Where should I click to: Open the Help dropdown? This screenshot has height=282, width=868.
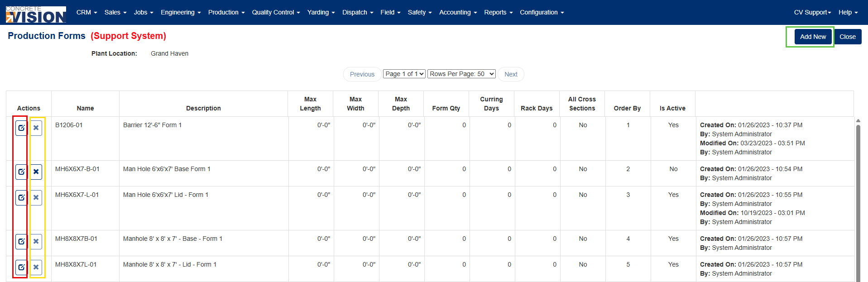point(848,12)
